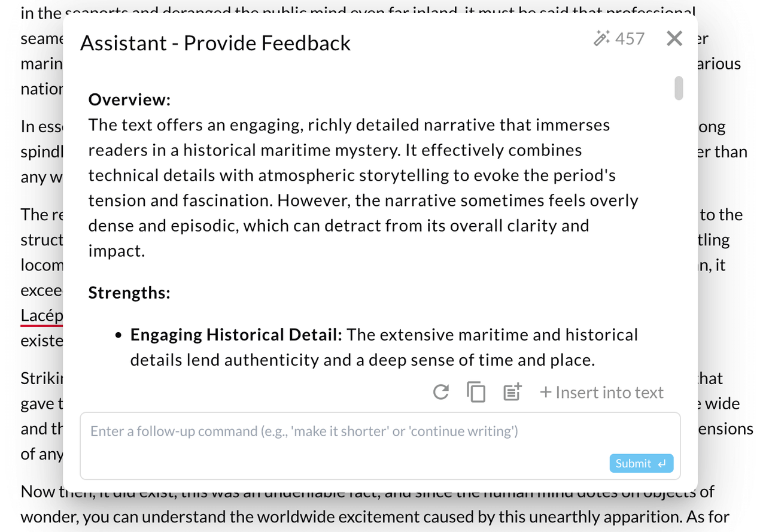Click the 'Overview:' heading
This screenshot has width=766, height=532.
click(129, 99)
